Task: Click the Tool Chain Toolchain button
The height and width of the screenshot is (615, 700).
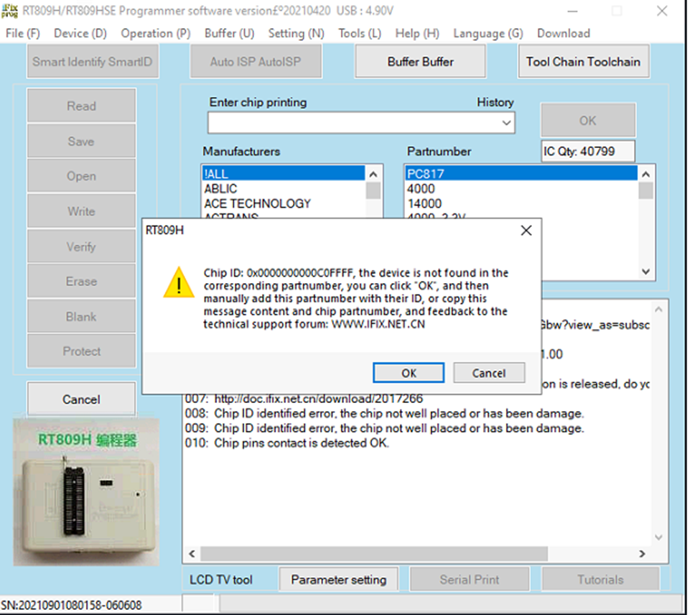Action: coord(582,62)
